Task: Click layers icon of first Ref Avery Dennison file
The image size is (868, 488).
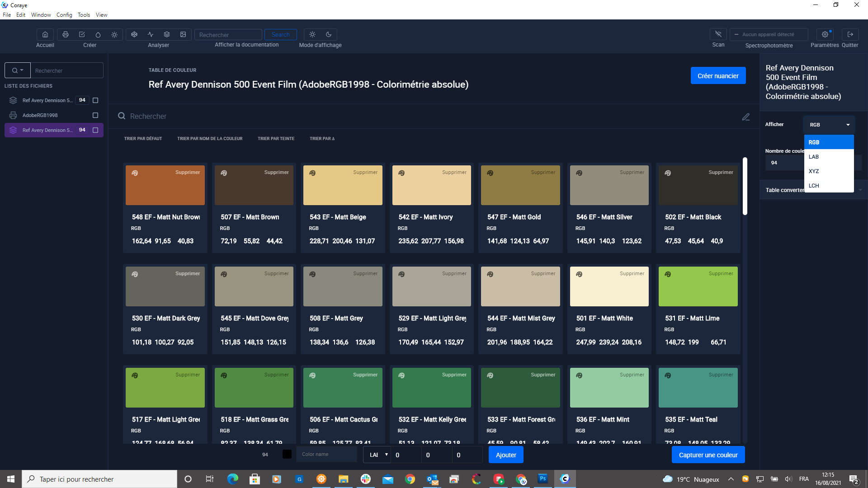Action: point(13,100)
